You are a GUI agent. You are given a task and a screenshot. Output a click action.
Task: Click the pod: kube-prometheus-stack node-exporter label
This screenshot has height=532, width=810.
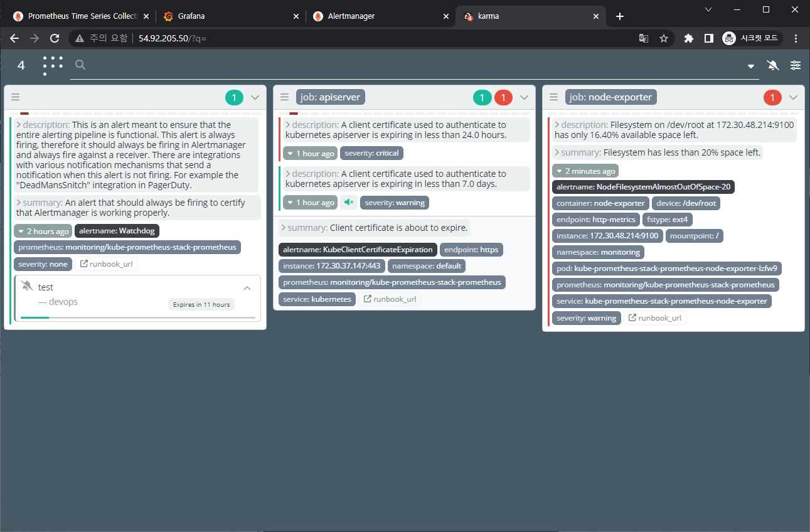pos(667,269)
